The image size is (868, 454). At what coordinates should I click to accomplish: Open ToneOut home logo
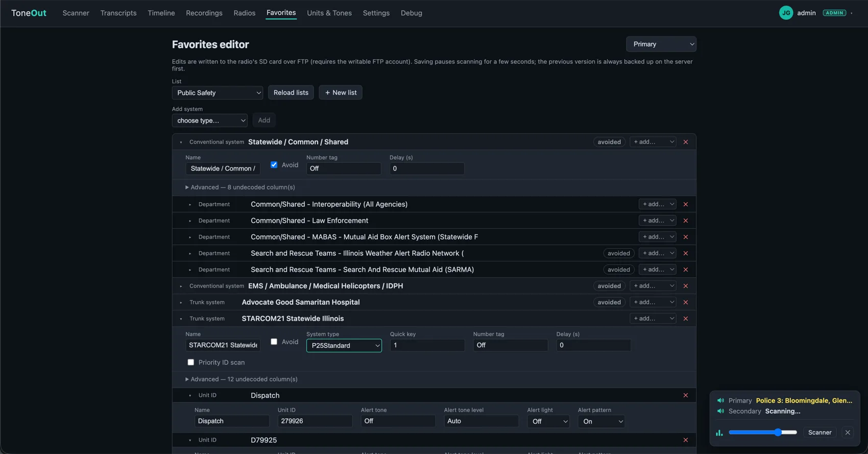click(29, 13)
